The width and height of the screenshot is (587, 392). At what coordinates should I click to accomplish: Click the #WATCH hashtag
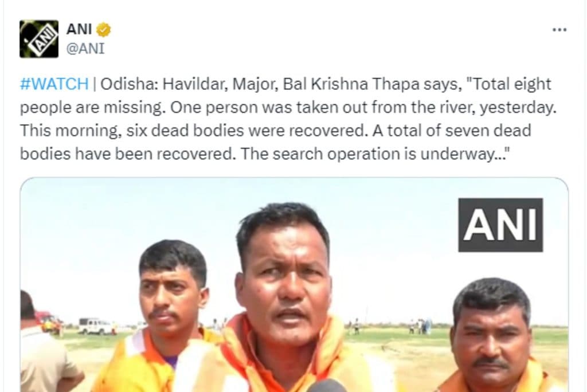click(x=54, y=84)
